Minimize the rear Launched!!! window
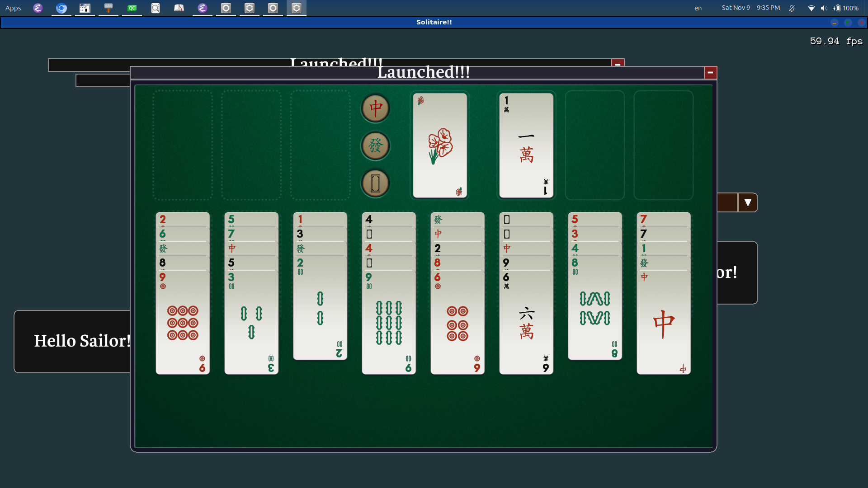This screenshot has width=868, height=488. 618,63
